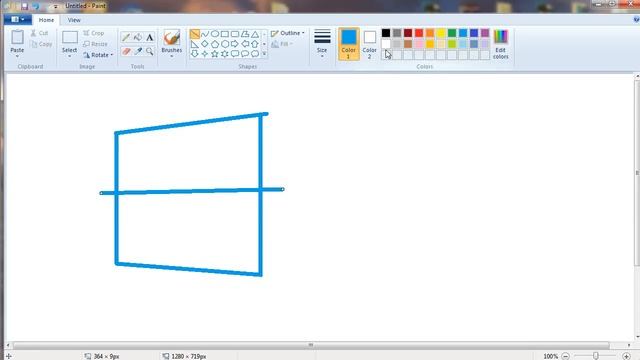Choose the Right triangle shape
The image size is (640, 360).
pos(195,44)
